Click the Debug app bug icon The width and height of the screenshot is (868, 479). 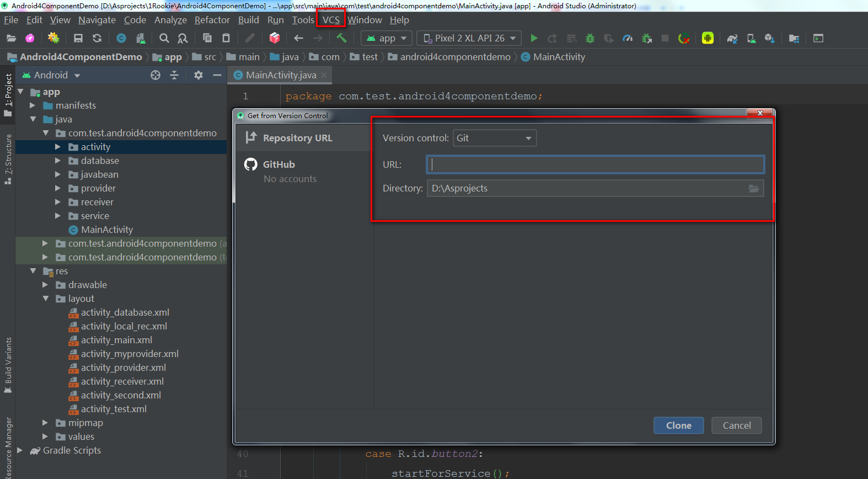590,38
